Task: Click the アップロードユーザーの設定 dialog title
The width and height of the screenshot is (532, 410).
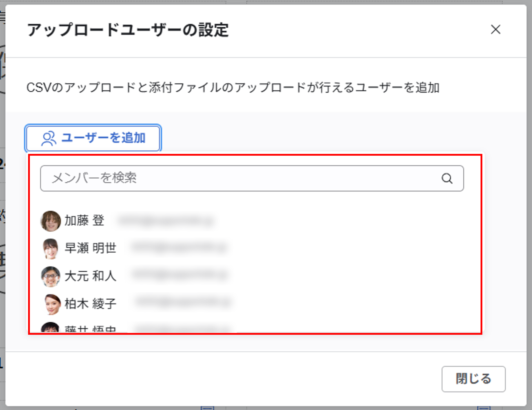Action: tap(128, 30)
